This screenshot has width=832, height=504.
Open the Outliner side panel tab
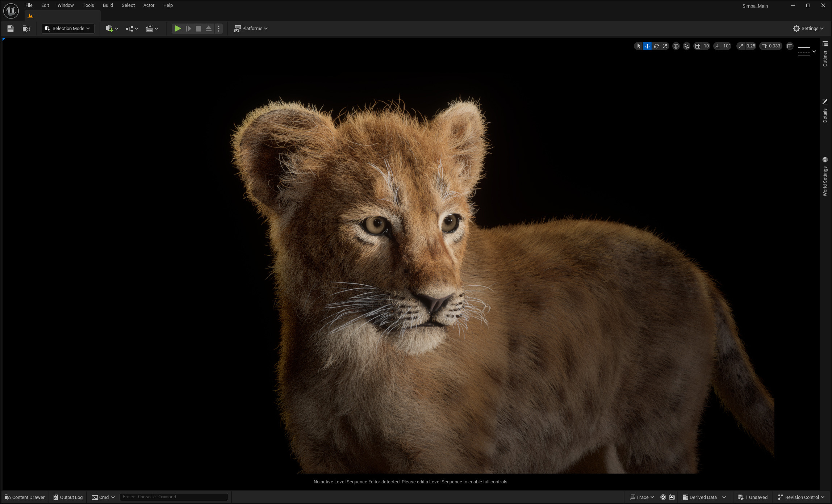825,54
